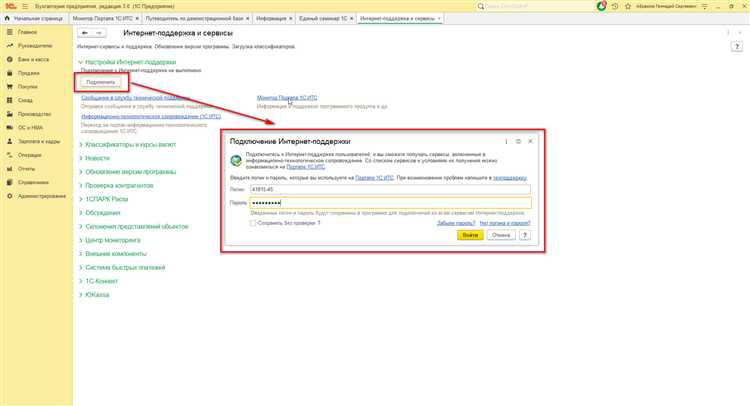
Task: Click the Подключить button
Action: [x=100, y=83]
